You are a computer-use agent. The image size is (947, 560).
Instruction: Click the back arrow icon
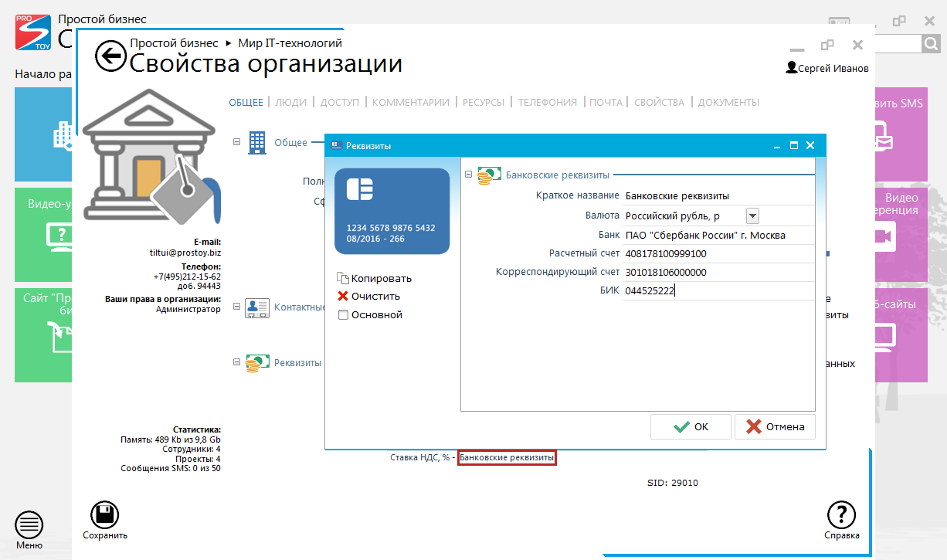click(110, 56)
